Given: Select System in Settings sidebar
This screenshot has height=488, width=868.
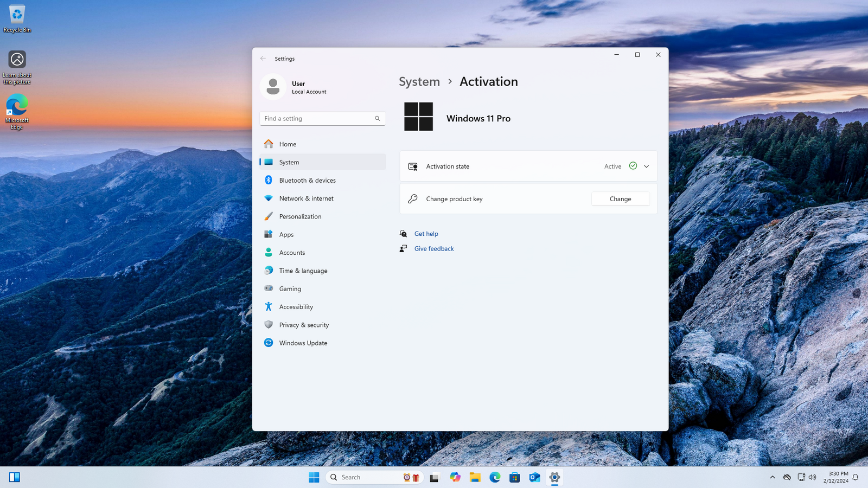Looking at the screenshot, I should 323,162.
